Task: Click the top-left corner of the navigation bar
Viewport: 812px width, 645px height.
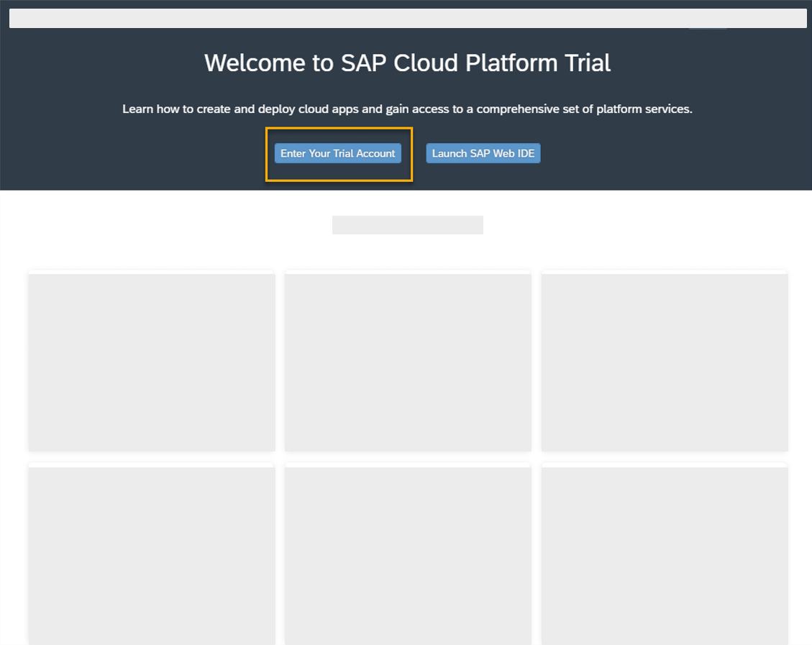Action: [14, 18]
